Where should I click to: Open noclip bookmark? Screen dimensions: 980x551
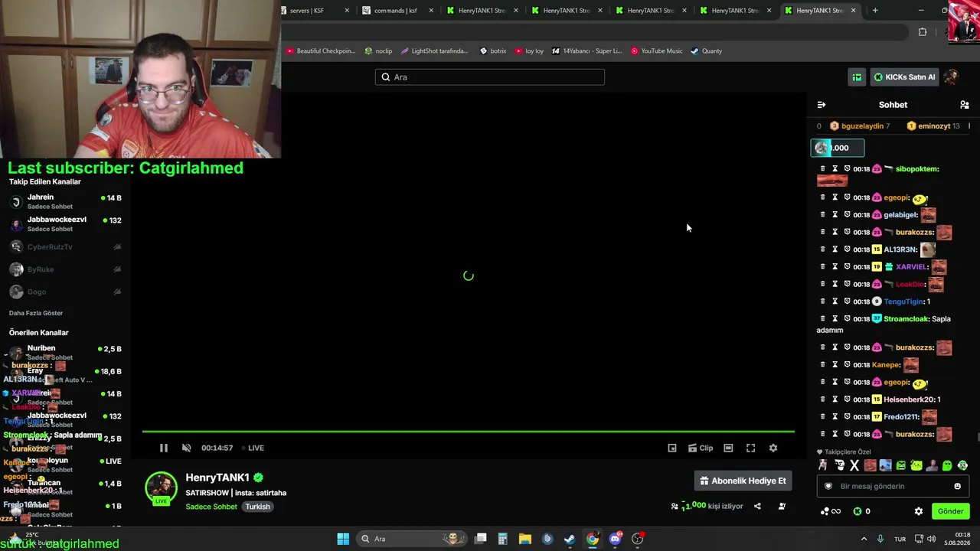[x=378, y=51]
